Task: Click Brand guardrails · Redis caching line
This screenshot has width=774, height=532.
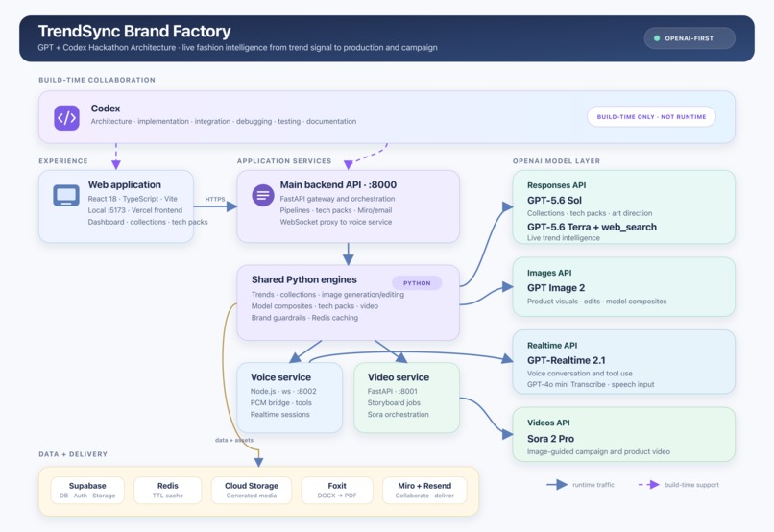Action: pos(304,318)
